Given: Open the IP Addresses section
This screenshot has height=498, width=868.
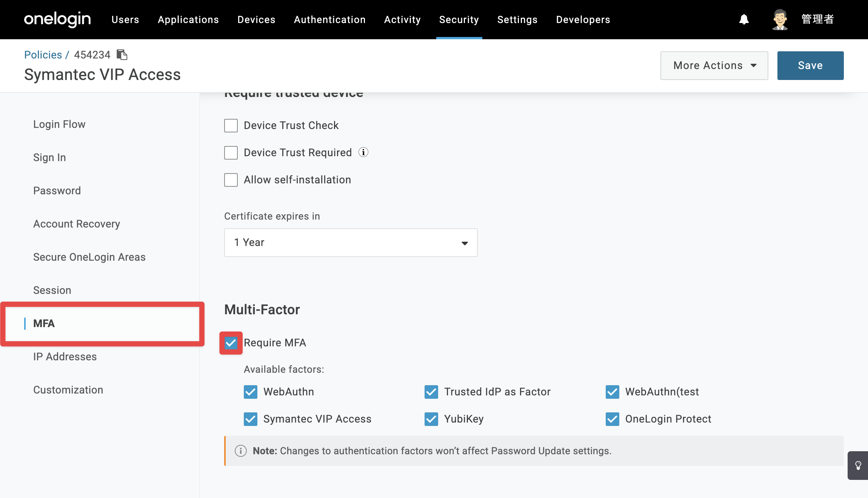Looking at the screenshot, I should (x=65, y=357).
